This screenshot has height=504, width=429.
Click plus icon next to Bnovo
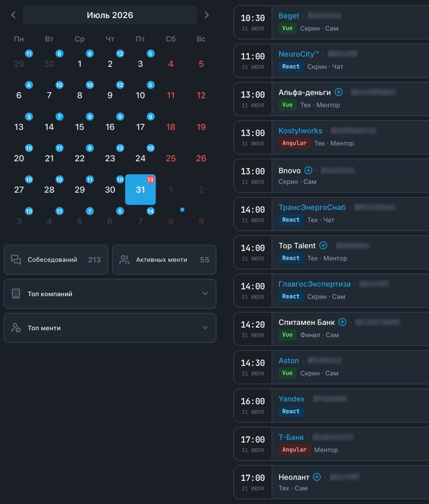[309, 170]
